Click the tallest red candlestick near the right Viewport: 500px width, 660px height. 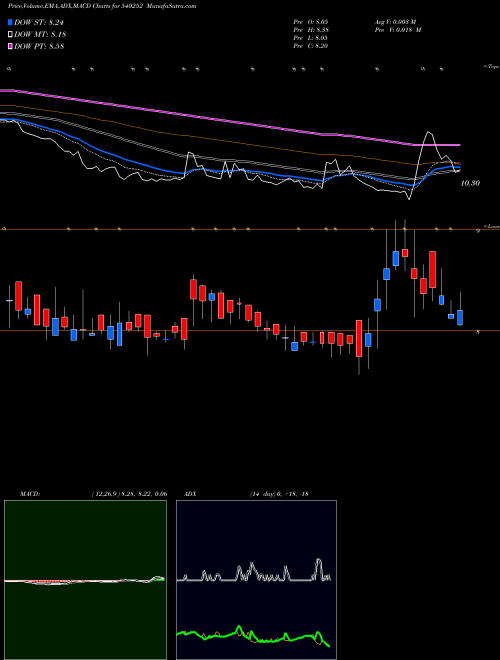(x=432, y=270)
